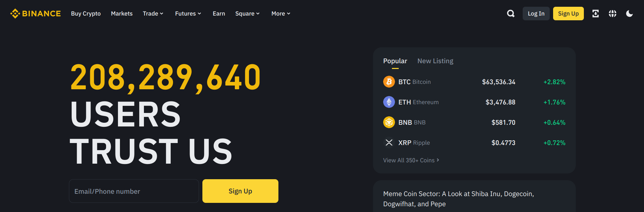Select the BNB coin icon

[x=389, y=122]
